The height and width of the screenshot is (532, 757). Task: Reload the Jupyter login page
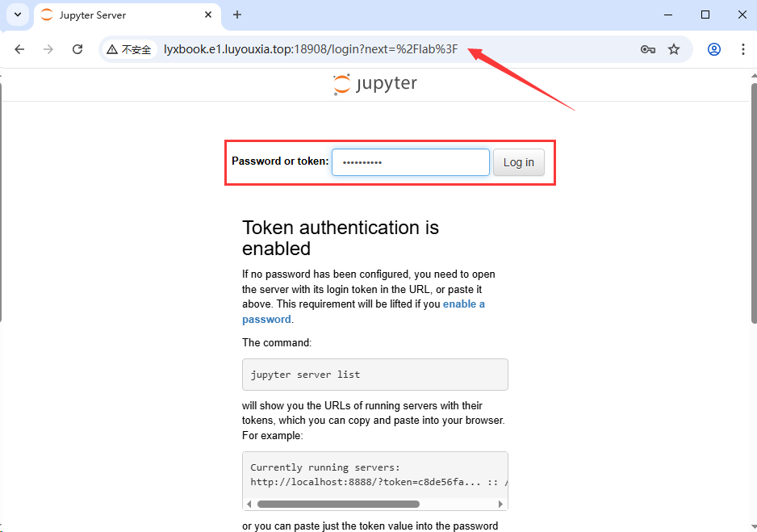tap(77, 49)
